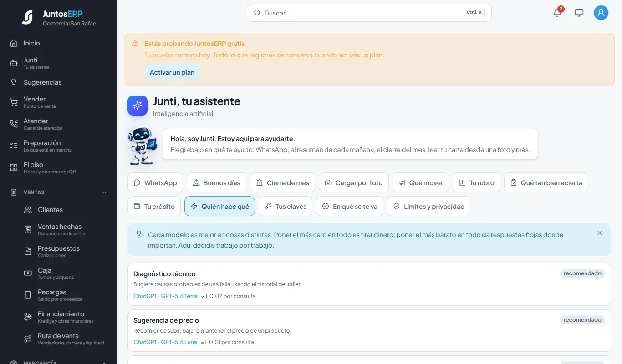
Task: Click the Clientes people icon
Action: pos(28,210)
